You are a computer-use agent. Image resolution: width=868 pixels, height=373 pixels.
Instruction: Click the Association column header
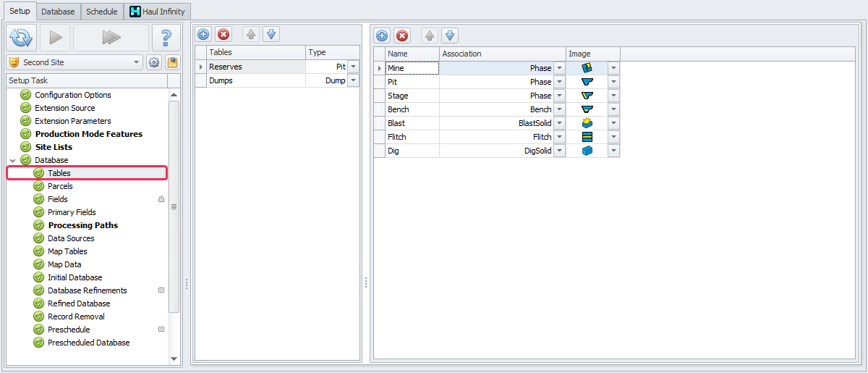(503, 54)
